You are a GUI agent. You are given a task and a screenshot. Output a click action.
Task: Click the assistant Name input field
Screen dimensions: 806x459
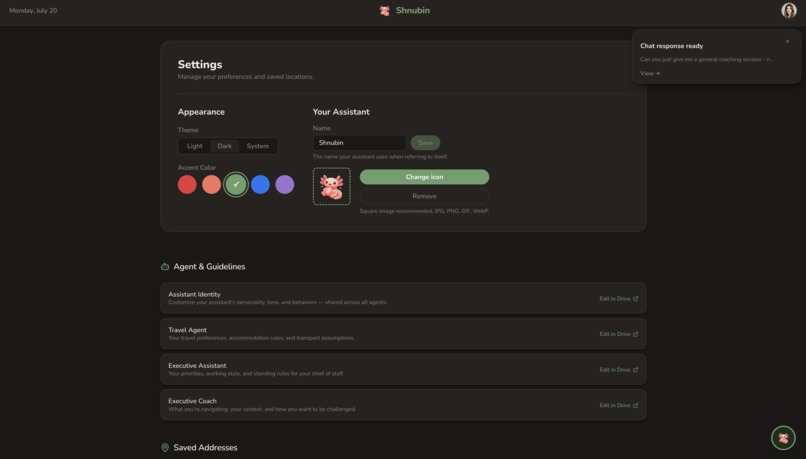point(359,142)
